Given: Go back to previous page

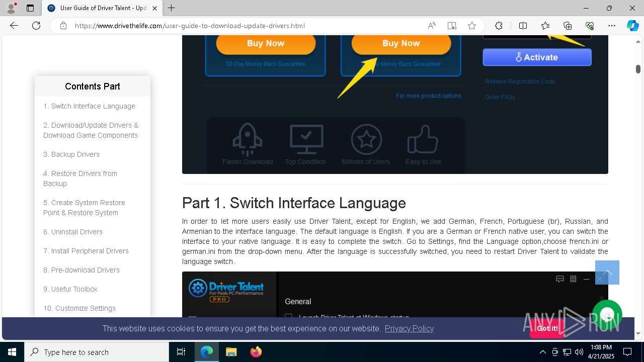Looking at the screenshot, I should coord(14,26).
